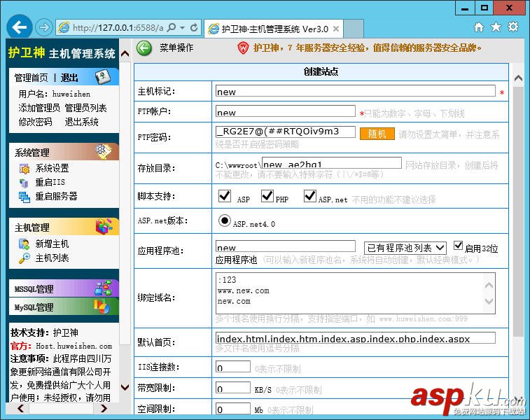Expand the MSSQL管理 section
530x420 pixels.
pyautogui.click(x=64, y=288)
